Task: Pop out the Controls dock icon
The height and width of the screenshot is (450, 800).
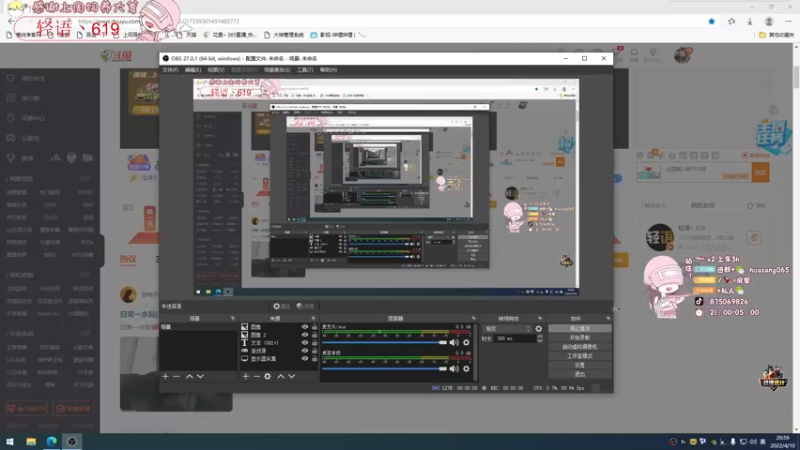Action: point(608,318)
